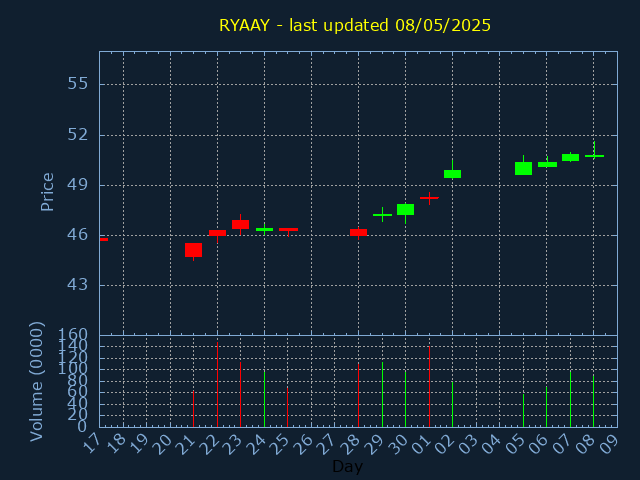This screenshot has width=640, height=480.
Task: Select the '160' volume axis label
Action: [x=73, y=336]
